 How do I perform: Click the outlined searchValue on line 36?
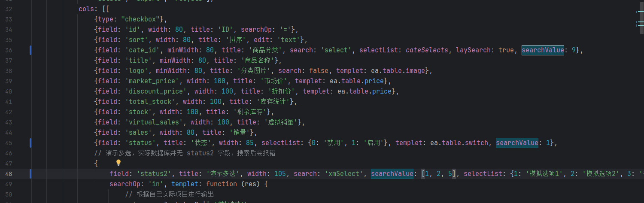click(543, 50)
